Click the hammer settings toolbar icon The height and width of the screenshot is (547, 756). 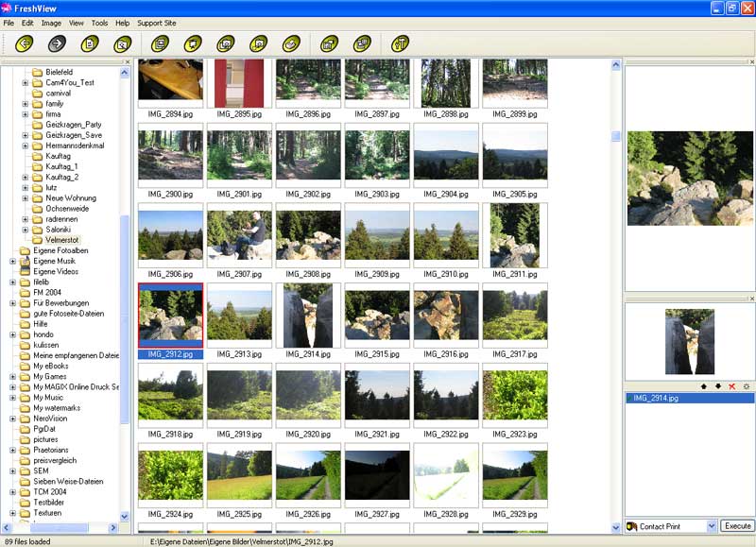400,43
